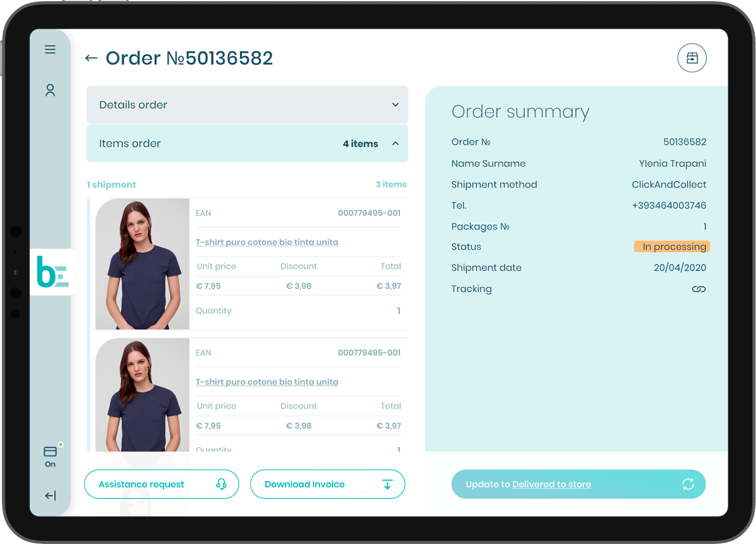
Task: Click the Assistance request button
Action: (162, 484)
